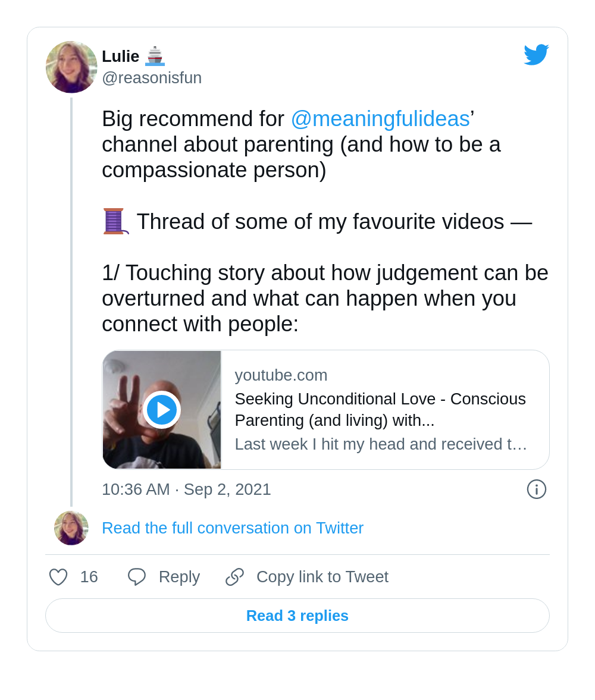Click the chain link copy icon
The width and height of the screenshot is (595, 700).
[234, 577]
